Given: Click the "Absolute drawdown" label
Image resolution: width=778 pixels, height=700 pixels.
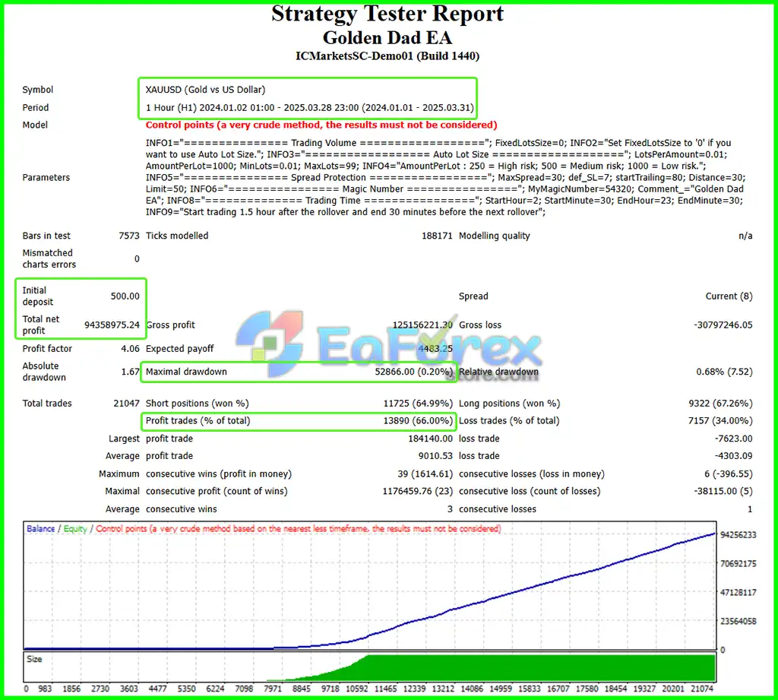Looking at the screenshot, I should [43, 372].
